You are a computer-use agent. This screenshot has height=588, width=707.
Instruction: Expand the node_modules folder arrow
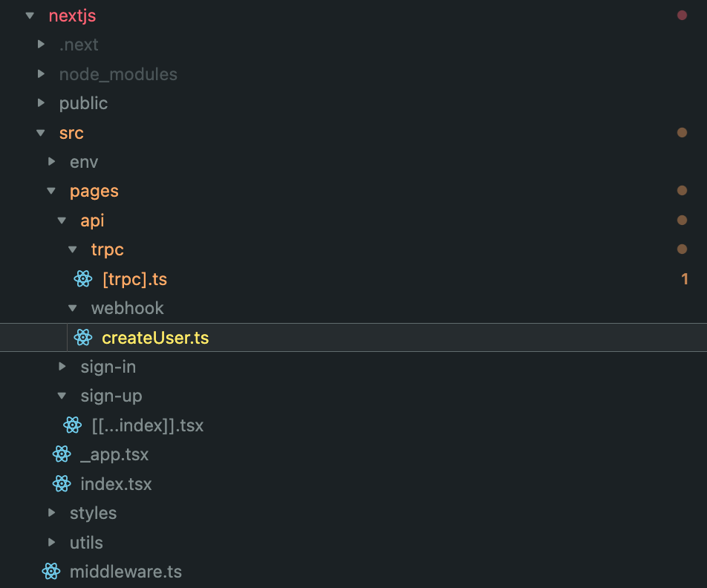41,74
